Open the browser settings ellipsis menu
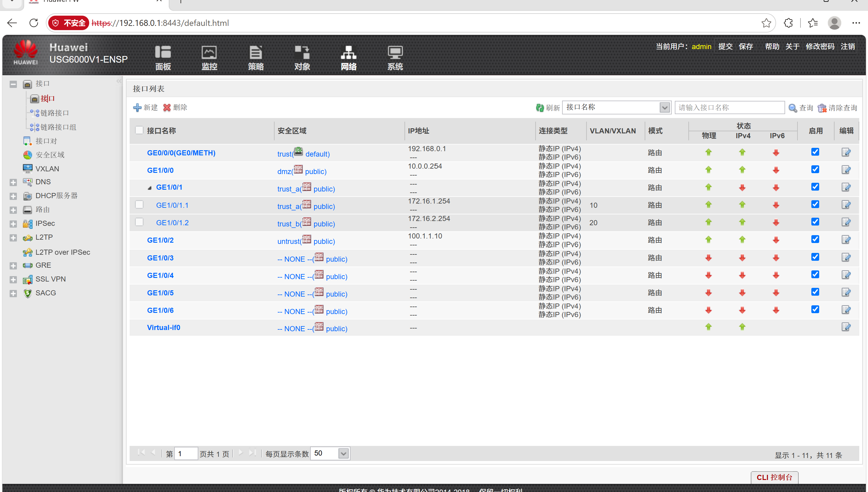The image size is (868, 492). [856, 23]
